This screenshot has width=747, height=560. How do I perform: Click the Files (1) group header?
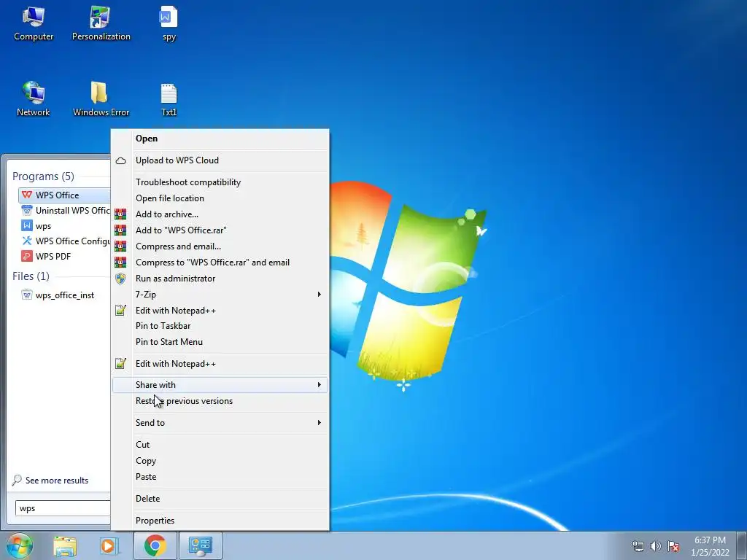pos(31,276)
